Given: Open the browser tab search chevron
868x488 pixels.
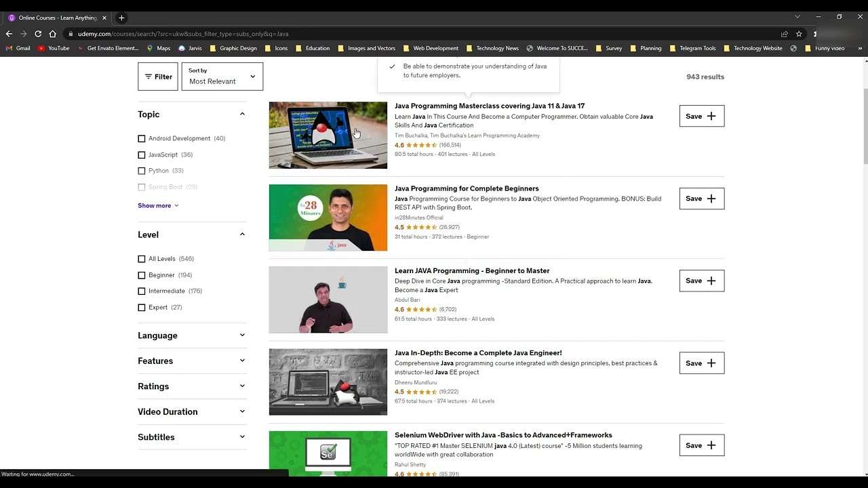Looking at the screenshot, I should coord(797,17).
